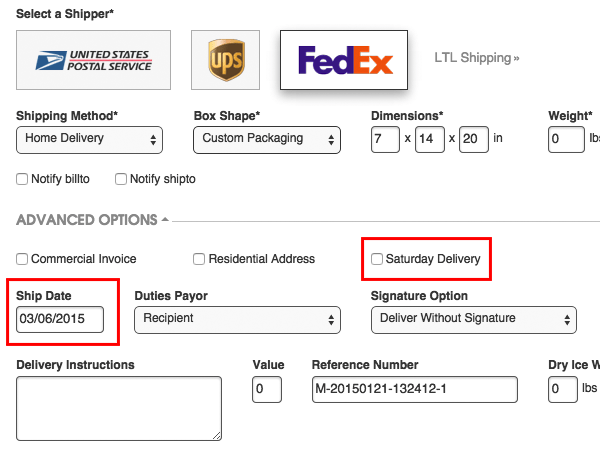This screenshot has height=450, width=600.
Task: Select United States Postal Service shipper
Action: [93, 60]
